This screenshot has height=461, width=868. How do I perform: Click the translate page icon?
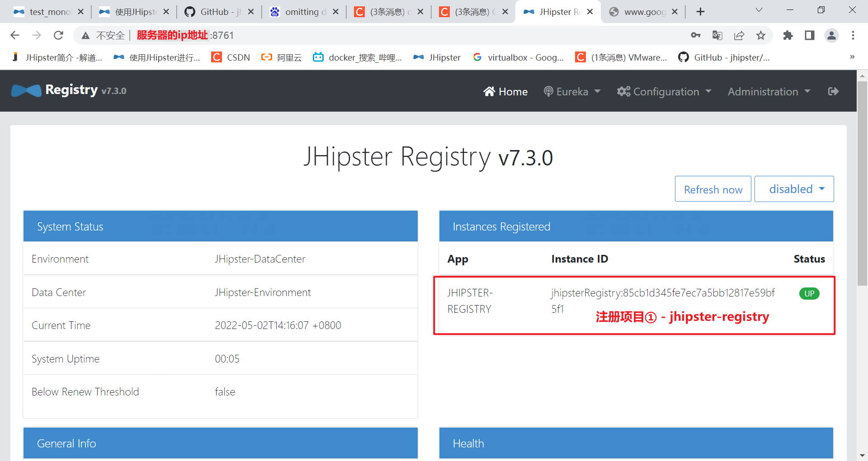point(717,35)
